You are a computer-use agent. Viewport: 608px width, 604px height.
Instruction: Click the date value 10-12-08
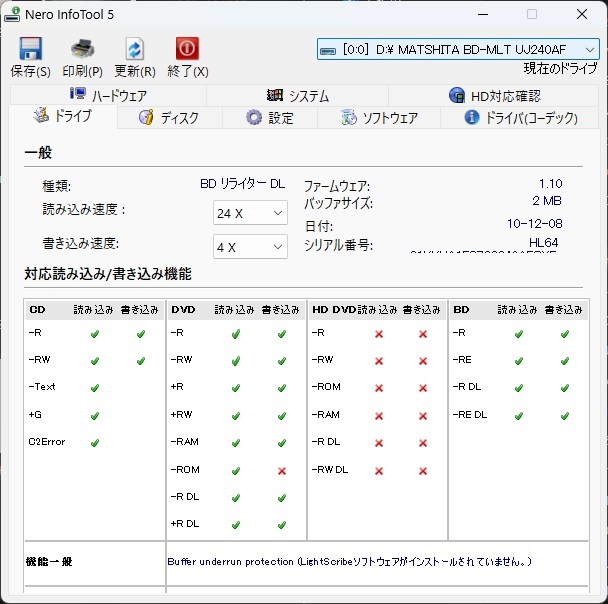pyautogui.click(x=535, y=224)
